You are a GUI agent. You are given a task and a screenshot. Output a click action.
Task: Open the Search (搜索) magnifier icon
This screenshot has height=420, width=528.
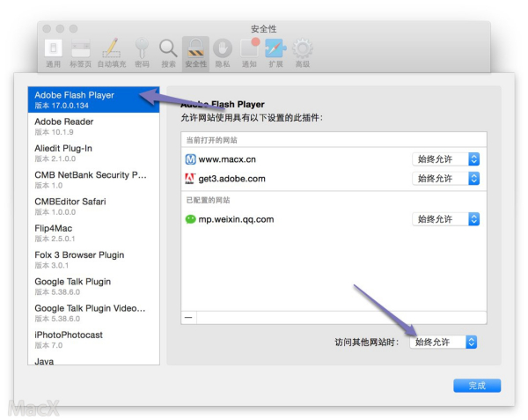pyautogui.click(x=168, y=53)
